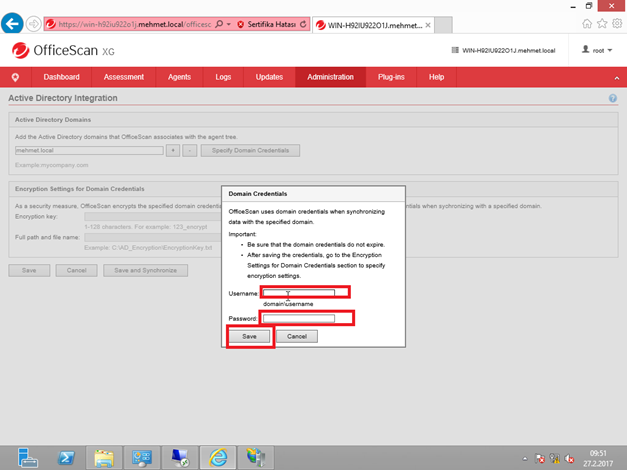Open the Updates menu

tap(269, 77)
